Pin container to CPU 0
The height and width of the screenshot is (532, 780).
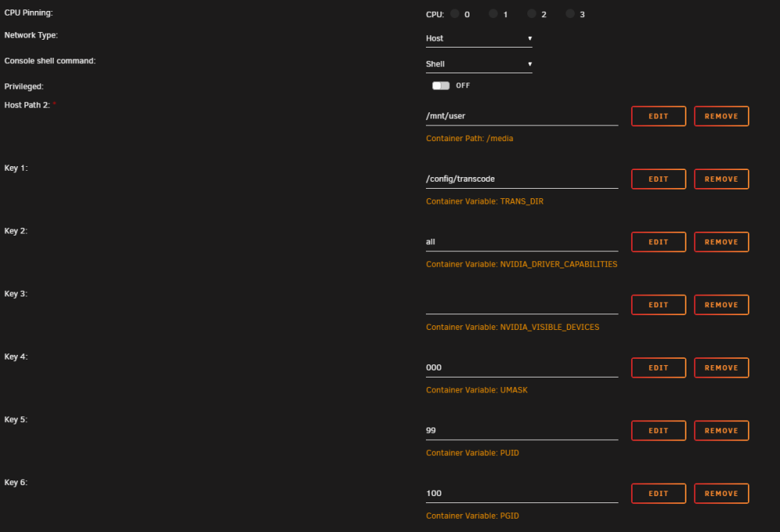click(455, 13)
